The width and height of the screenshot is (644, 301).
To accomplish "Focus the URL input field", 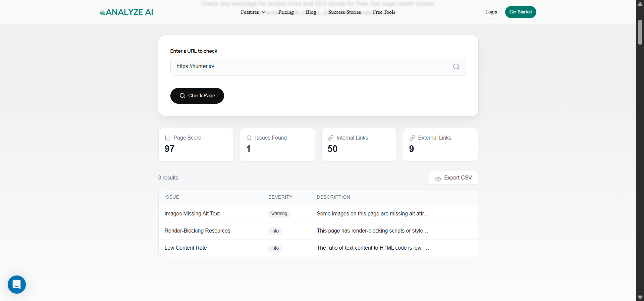I will coord(318,67).
